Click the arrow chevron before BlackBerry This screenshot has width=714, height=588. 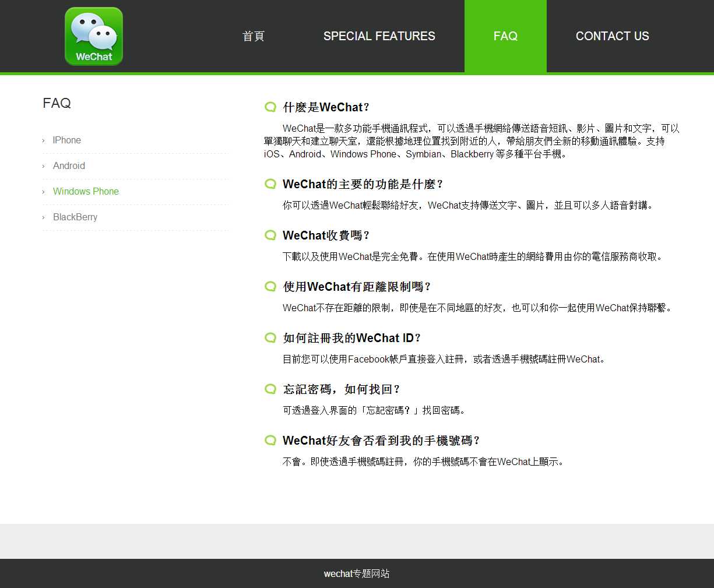click(x=44, y=218)
